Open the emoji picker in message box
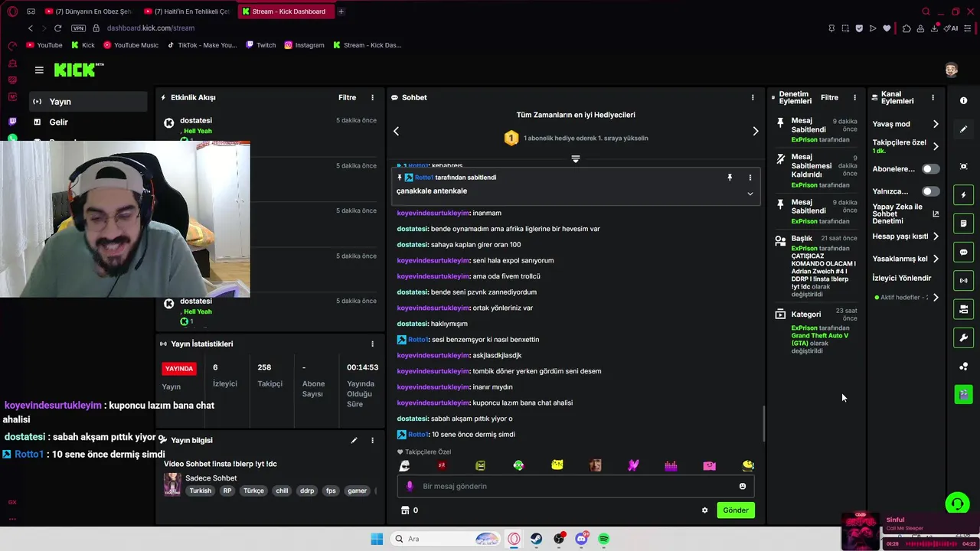Viewport: 980px width, 551px height. pyautogui.click(x=742, y=486)
